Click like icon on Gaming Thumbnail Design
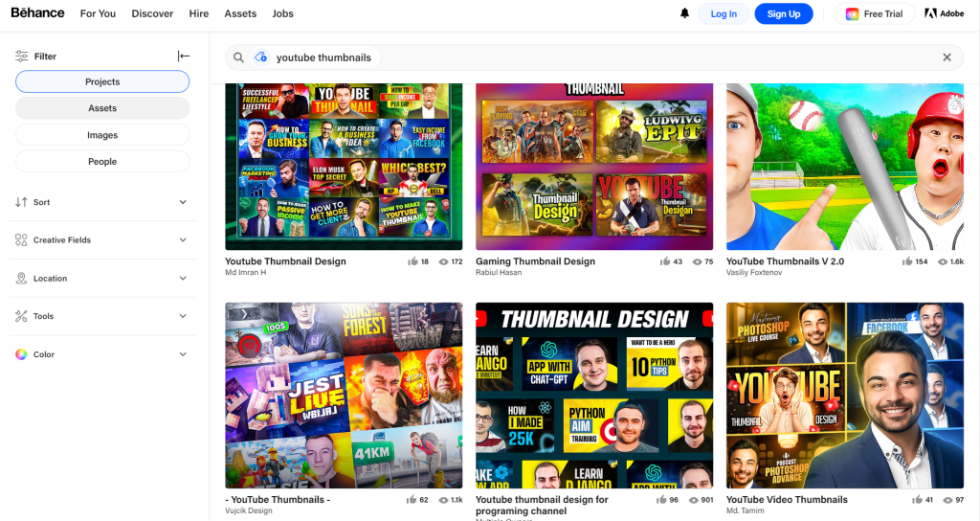This screenshot has width=980, height=521. pos(665,261)
